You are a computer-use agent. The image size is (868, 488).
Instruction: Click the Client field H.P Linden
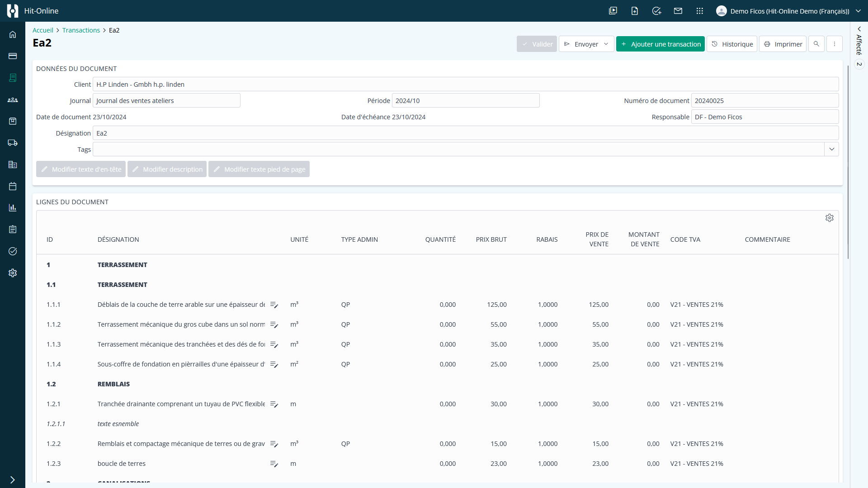pos(466,84)
